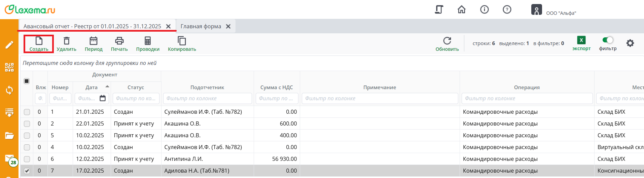Open the date filter calendar picker
Screen dimensions: 644x178
(x=103, y=98)
